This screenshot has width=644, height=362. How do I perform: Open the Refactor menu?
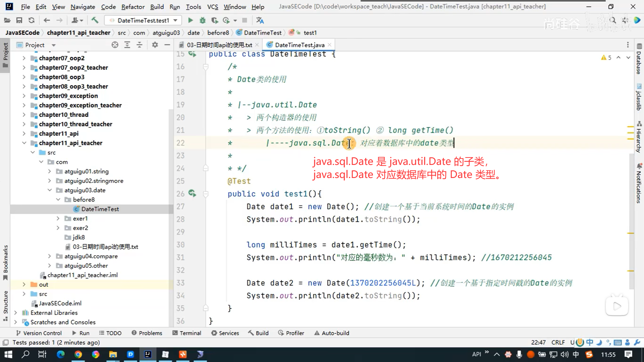click(133, 7)
